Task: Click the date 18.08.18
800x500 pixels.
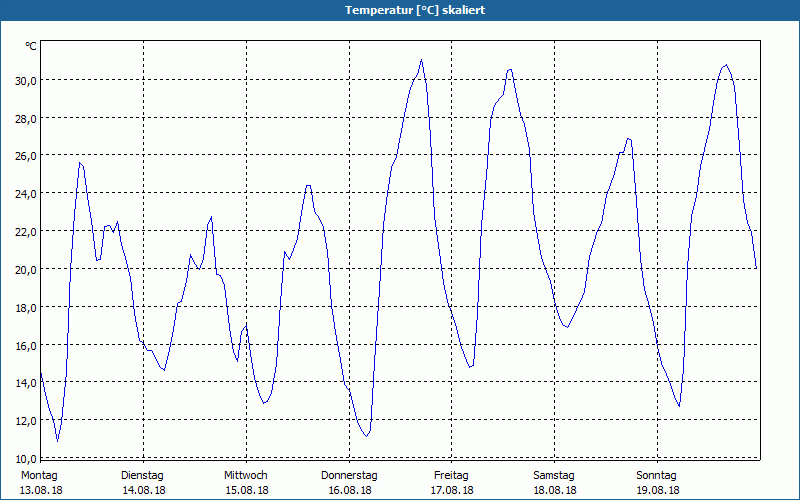Action: pyautogui.click(x=555, y=490)
